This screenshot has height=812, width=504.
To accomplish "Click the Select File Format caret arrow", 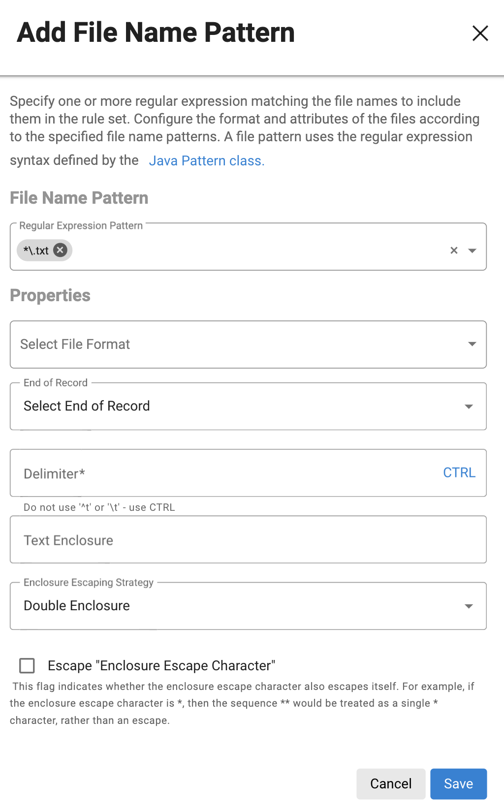I will coord(472,344).
